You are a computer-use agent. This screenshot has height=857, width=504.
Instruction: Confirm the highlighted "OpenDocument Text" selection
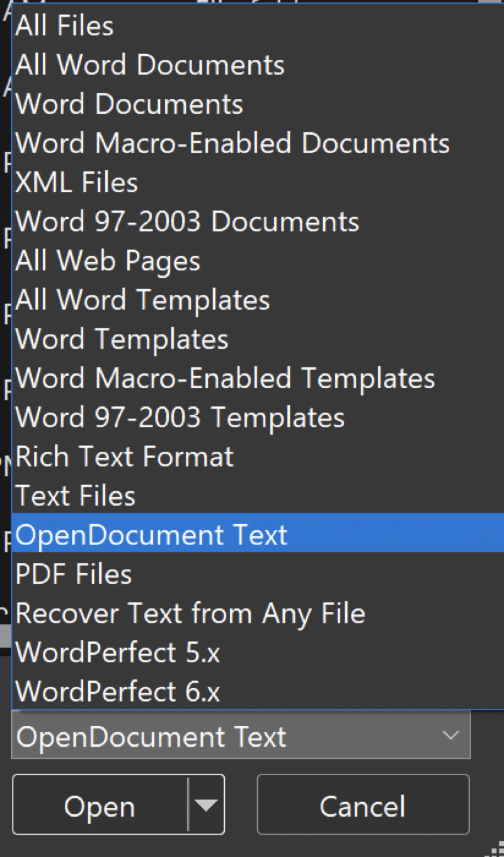pyautogui.click(x=151, y=534)
